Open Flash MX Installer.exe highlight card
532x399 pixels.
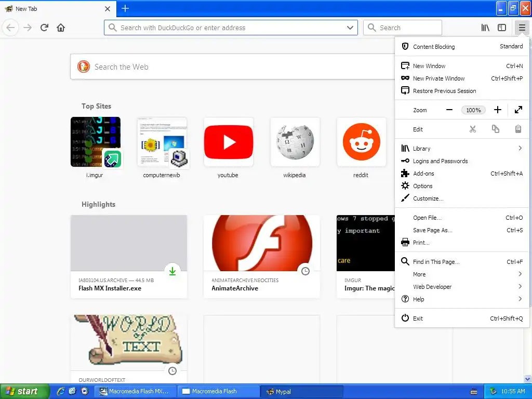[x=129, y=257]
